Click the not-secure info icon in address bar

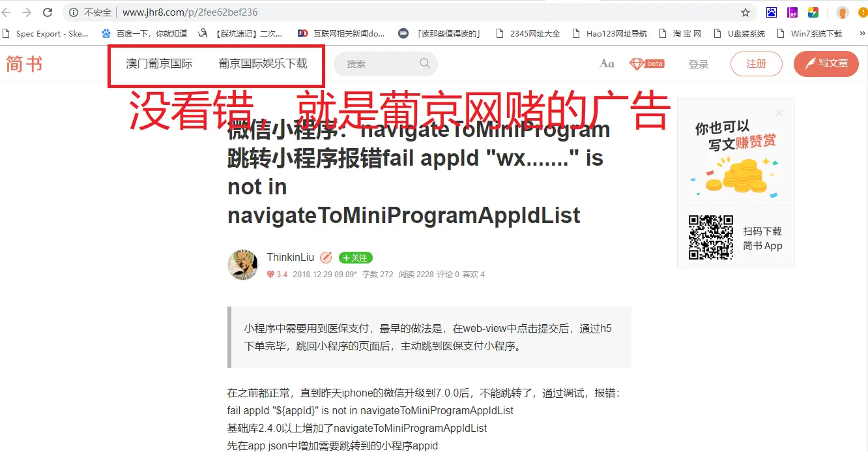pyautogui.click(x=73, y=12)
